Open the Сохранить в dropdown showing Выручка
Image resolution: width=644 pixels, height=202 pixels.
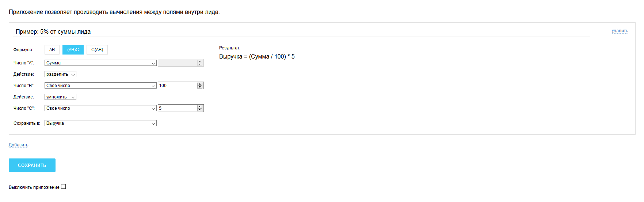point(100,123)
